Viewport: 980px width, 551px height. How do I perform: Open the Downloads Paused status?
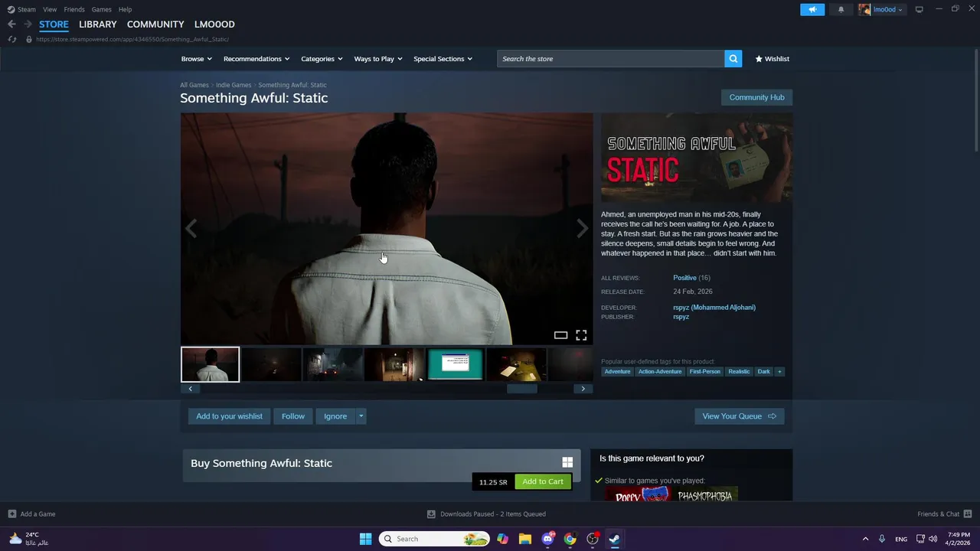tap(486, 514)
